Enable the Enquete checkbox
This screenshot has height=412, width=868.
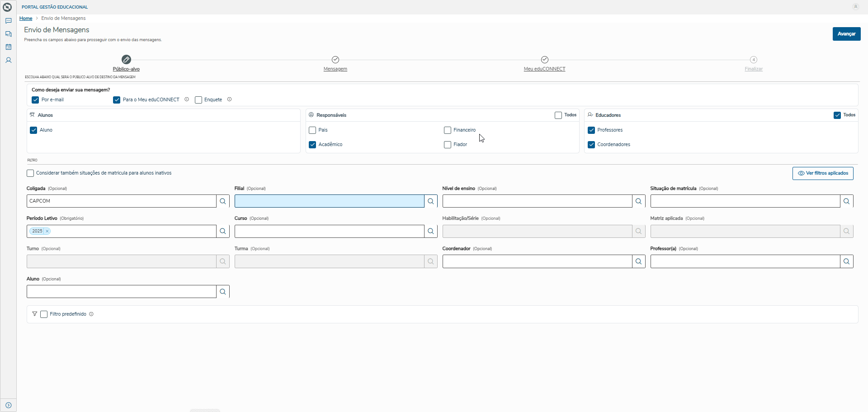(x=198, y=100)
